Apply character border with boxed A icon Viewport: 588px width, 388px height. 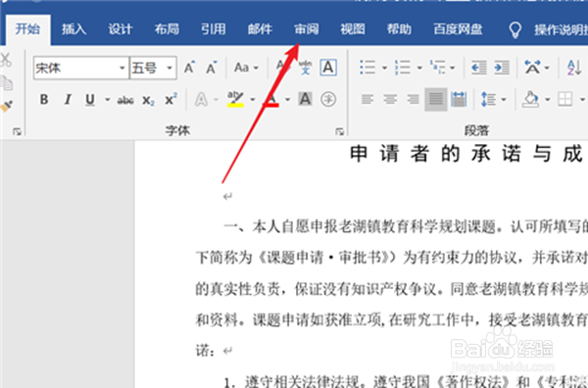[328, 68]
